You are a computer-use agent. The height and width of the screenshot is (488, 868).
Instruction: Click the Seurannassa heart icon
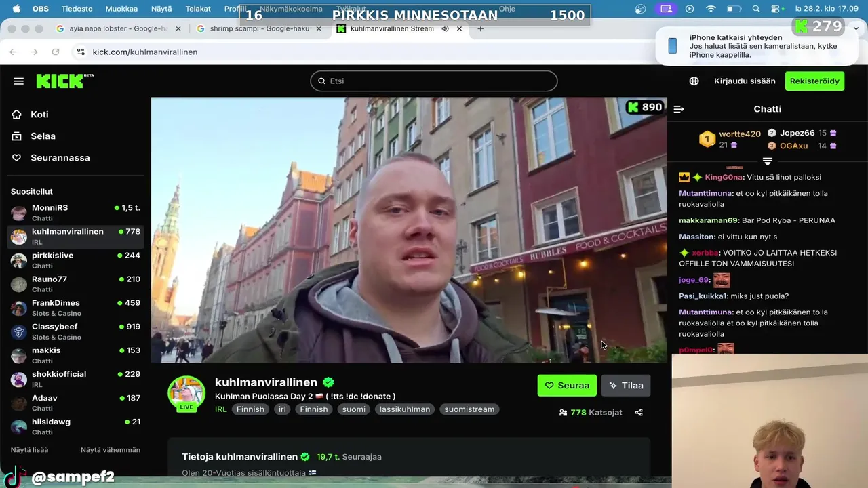click(x=17, y=158)
